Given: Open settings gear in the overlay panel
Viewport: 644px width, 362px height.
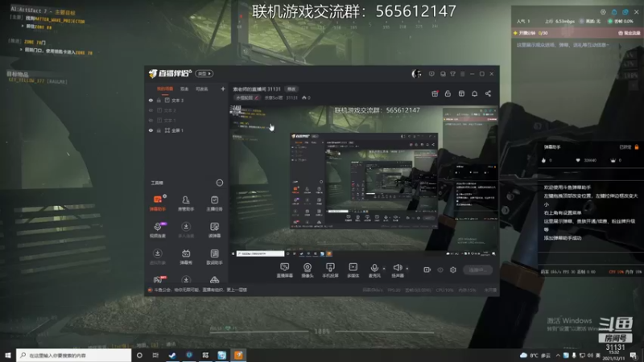Looking at the screenshot, I should pyautogui.click(x=603, y=12).
